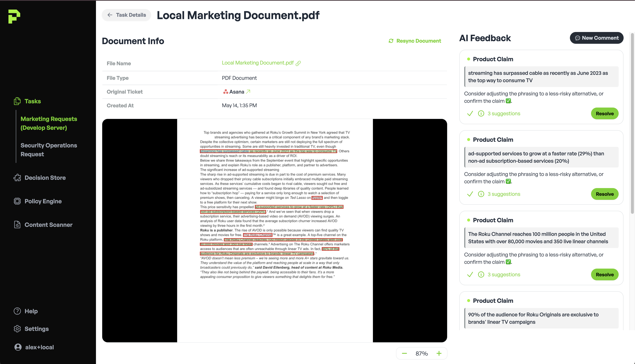Click the Help question mark icon

click(x=17, y=311)
